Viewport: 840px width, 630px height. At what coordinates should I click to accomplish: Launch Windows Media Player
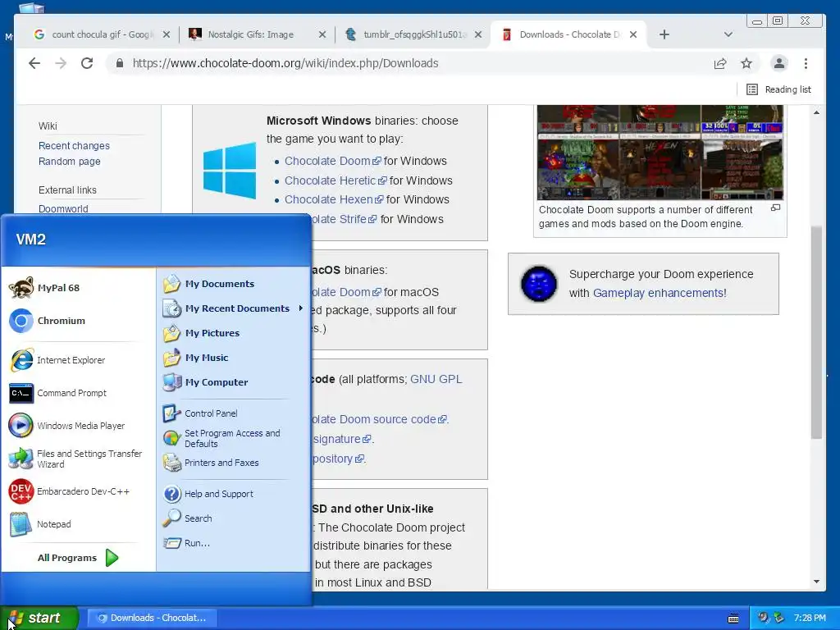(78, 426)
